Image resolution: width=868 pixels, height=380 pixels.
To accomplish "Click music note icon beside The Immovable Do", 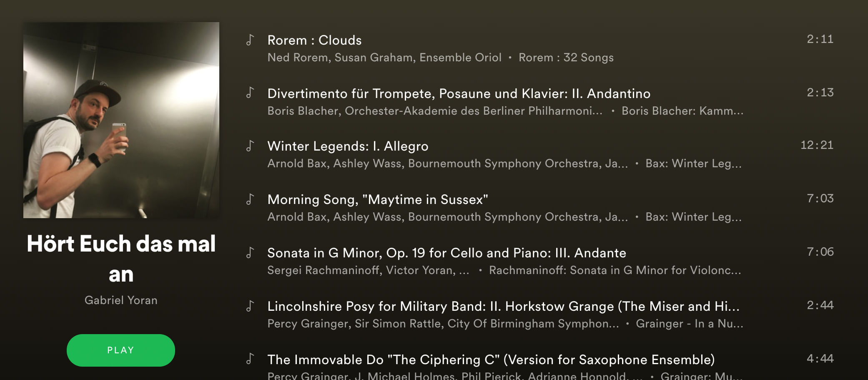I will click(250, 359).
